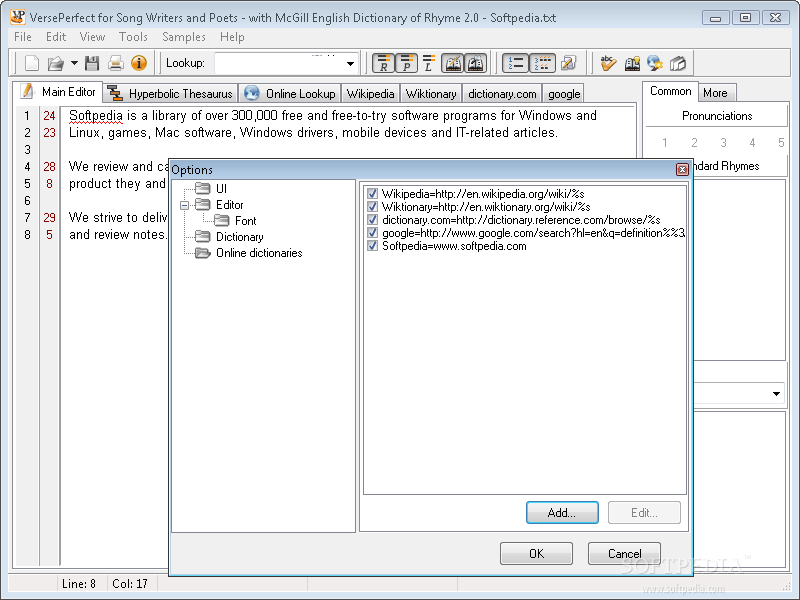
Task: Toggle the first open-book dictionary icon
Action: coord(453,63)
